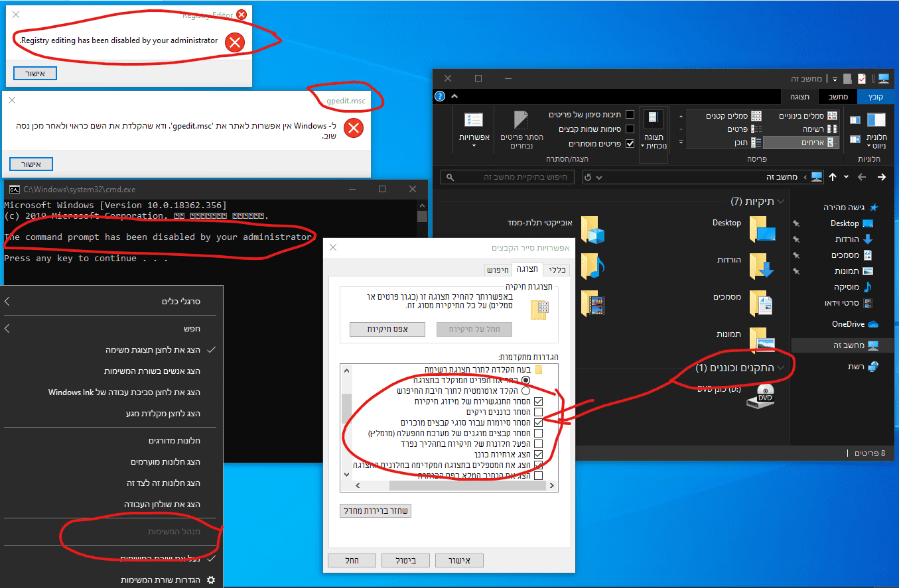Open the Documents (מסמכים) folder icon in main pane

point(762,303)
